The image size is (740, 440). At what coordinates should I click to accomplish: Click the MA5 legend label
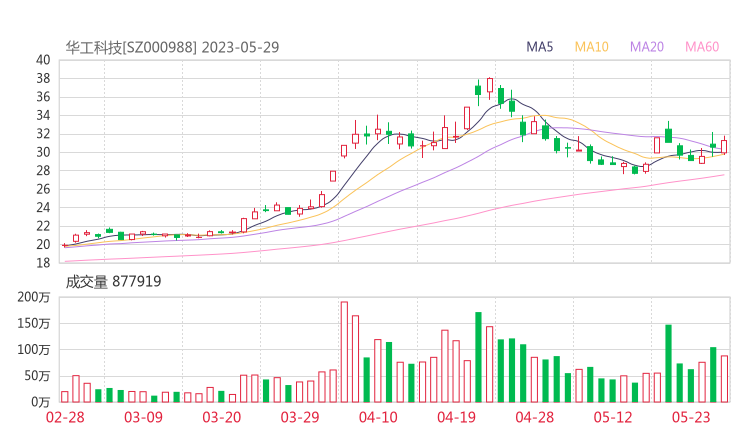[x=539, y=47]
